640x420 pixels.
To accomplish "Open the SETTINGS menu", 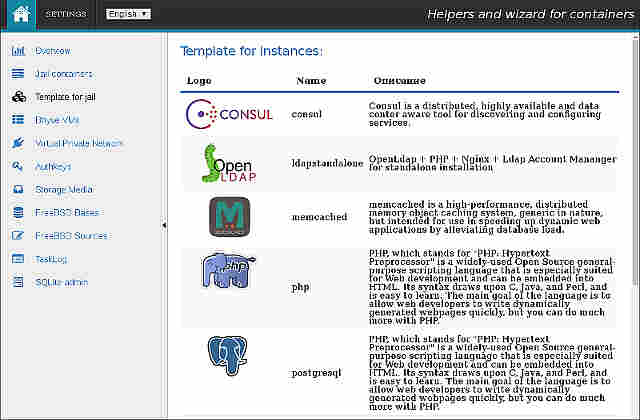I will pyautogui.click(x=66, y=14).
